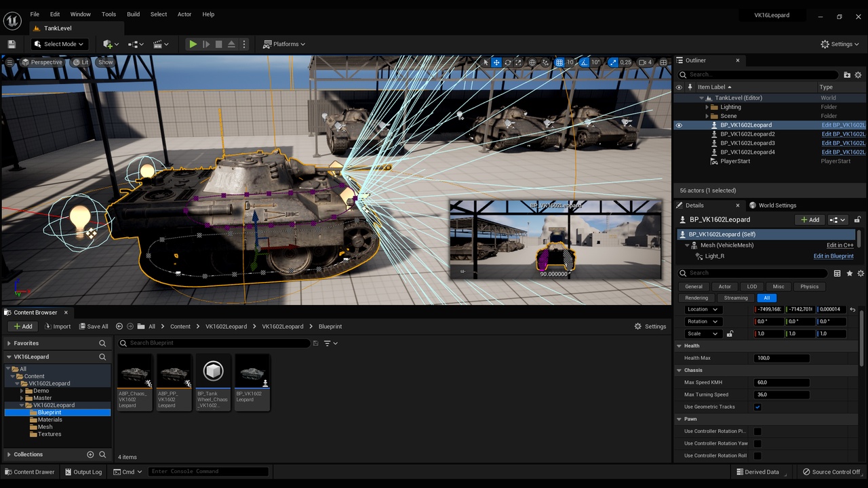Open the editor Settings dropdown at top right
The image size is (868, 488).
coord(840,44)
